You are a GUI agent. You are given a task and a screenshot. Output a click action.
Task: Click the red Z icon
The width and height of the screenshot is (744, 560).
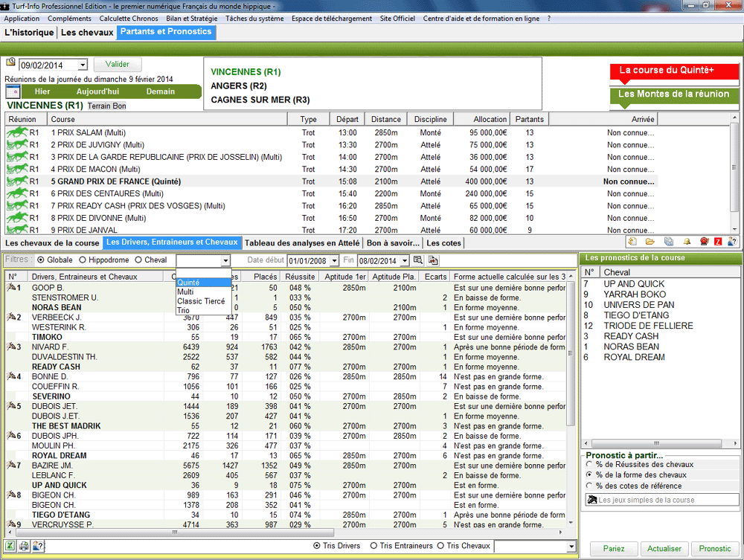717,242
